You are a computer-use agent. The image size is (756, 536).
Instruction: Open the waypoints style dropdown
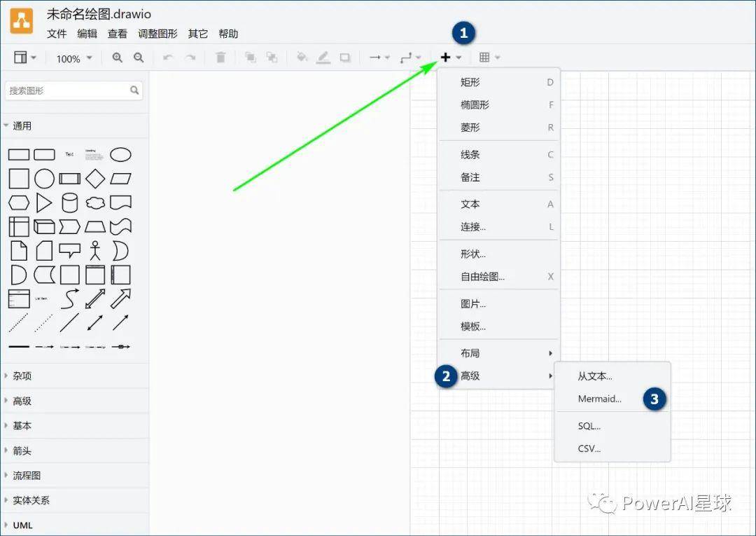click(410, 58)
